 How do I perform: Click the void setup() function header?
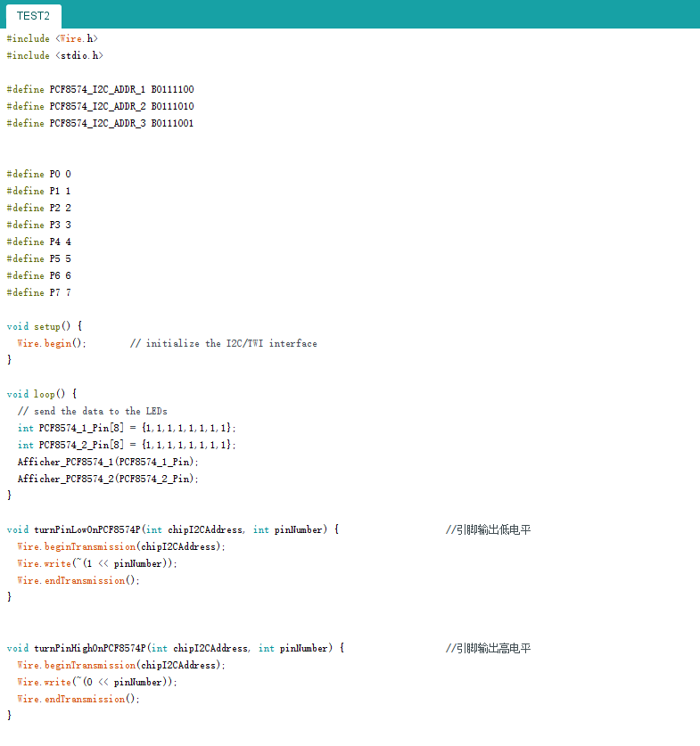tap(44, 326)
